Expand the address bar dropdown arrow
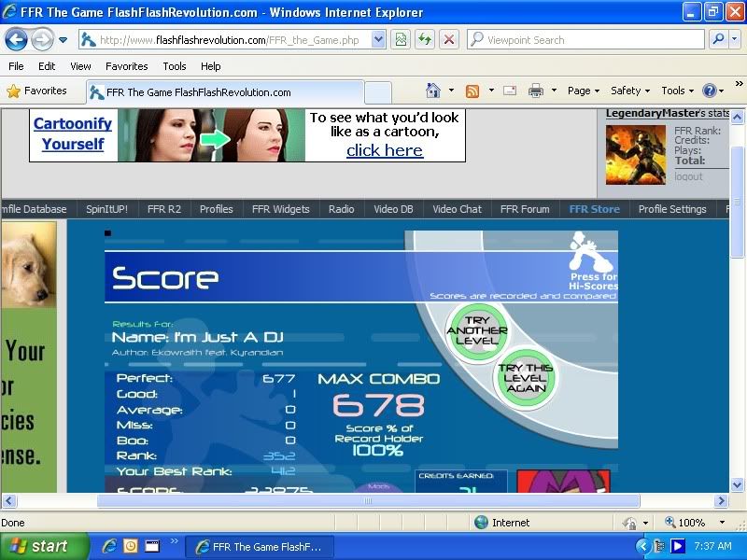The height and width of the screenshot is (560, 747). (378, 39)
